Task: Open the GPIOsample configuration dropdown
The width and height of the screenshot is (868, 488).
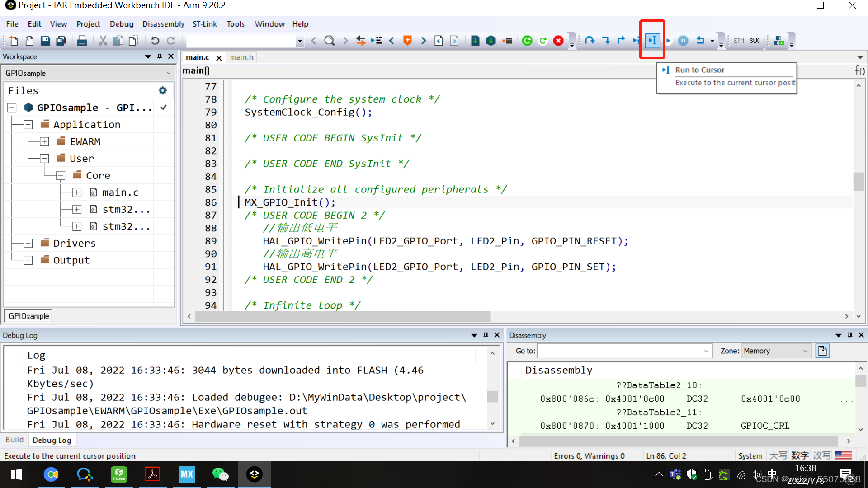Action: point(88,73)
